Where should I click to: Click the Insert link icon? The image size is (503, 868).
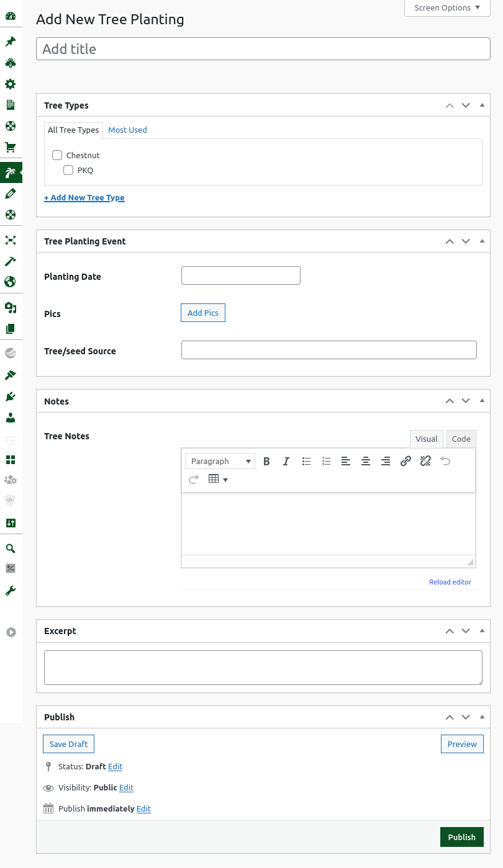click(406, 461)
